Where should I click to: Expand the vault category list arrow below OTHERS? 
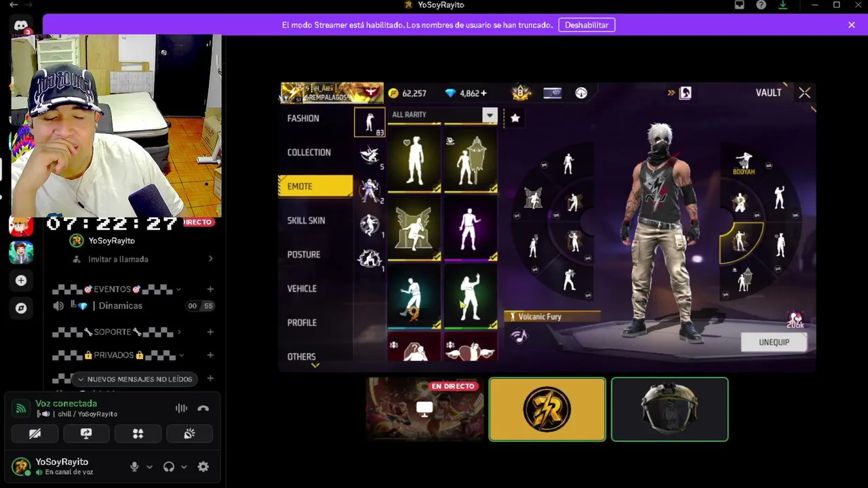pos(315,366)
